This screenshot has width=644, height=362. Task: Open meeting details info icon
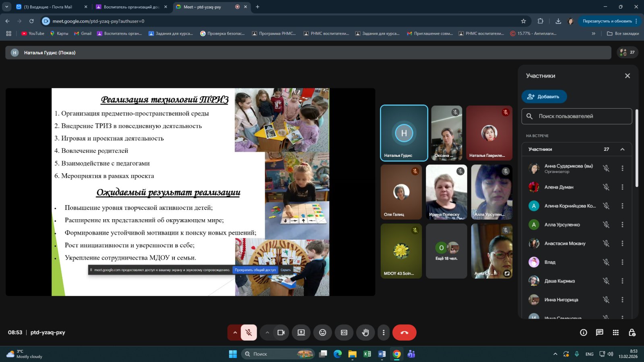pyautogui.click(x=583, y=333)
